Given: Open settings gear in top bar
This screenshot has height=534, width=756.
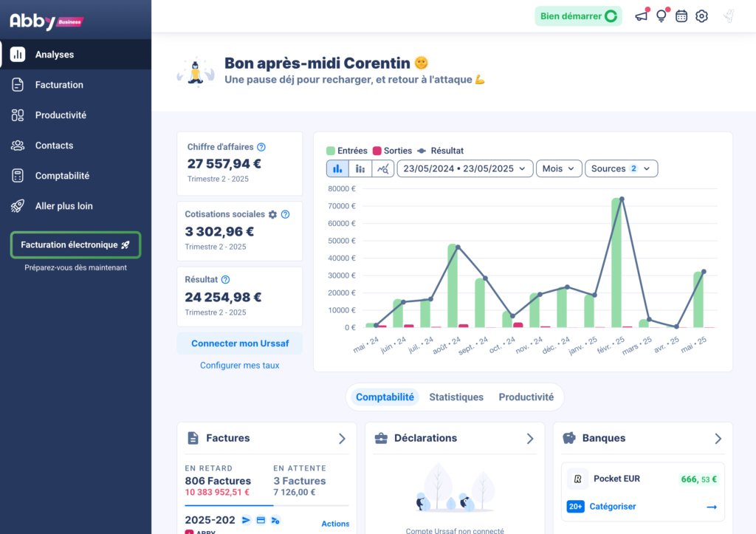Looking at the screenshot, I should pos(701,16).
